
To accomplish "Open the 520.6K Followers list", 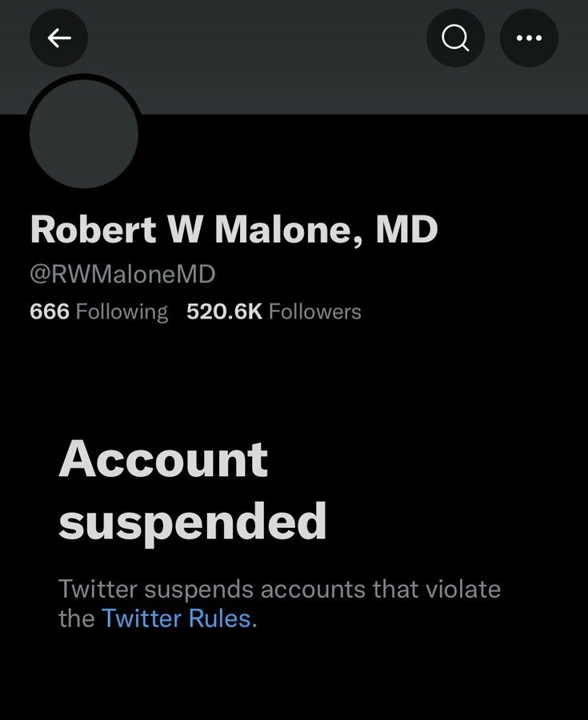I will pos(274,311).
